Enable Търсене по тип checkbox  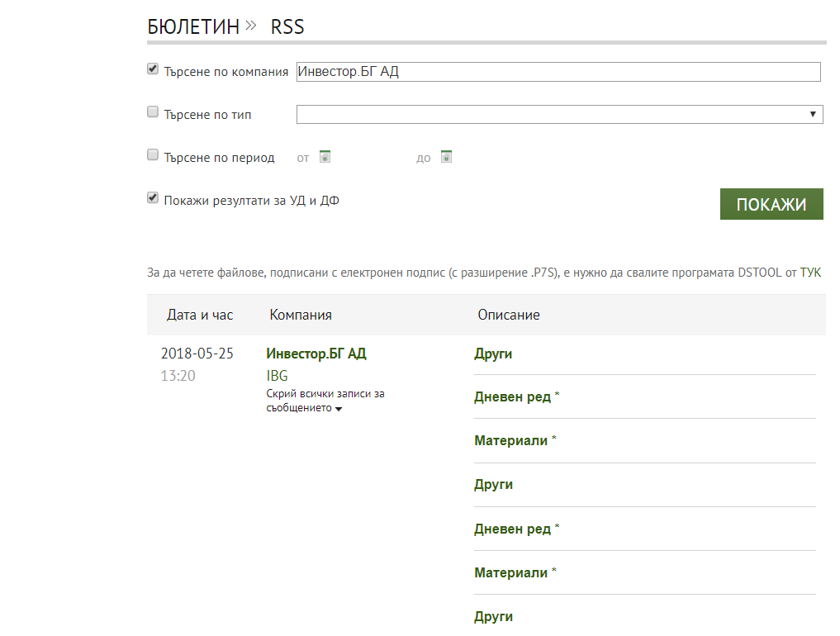(153, 112)
